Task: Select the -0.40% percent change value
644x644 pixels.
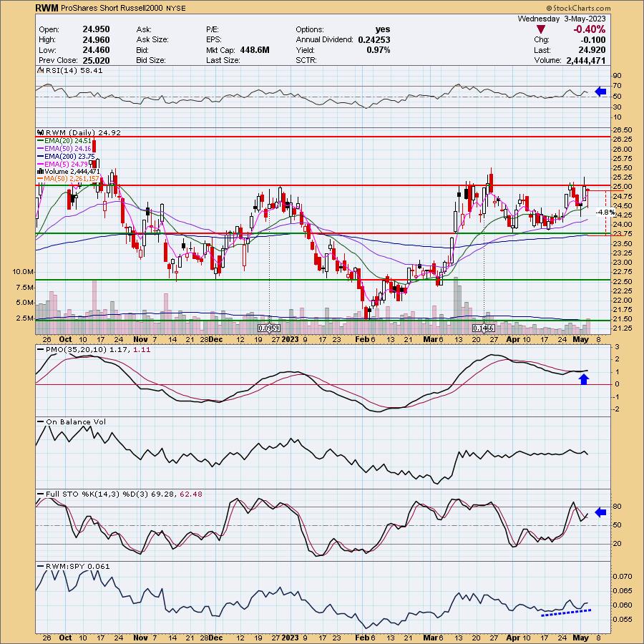Action: click(x=590, y=29)
